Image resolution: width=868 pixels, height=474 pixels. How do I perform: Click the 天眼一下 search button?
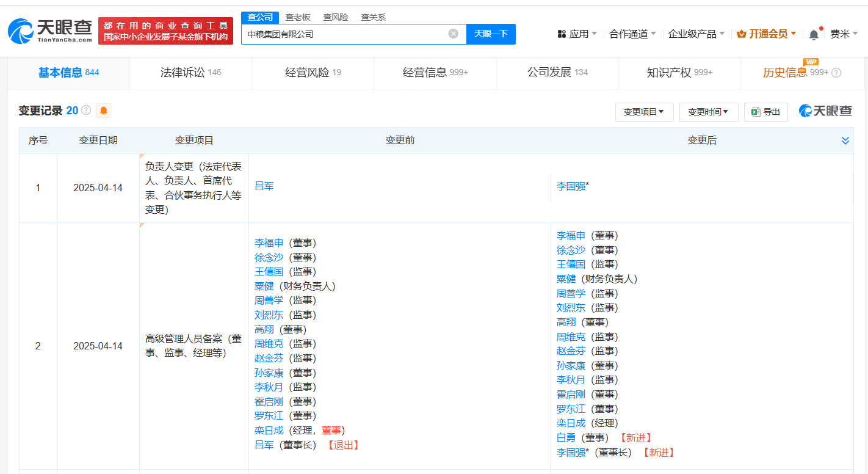click(x=491, y=34)
